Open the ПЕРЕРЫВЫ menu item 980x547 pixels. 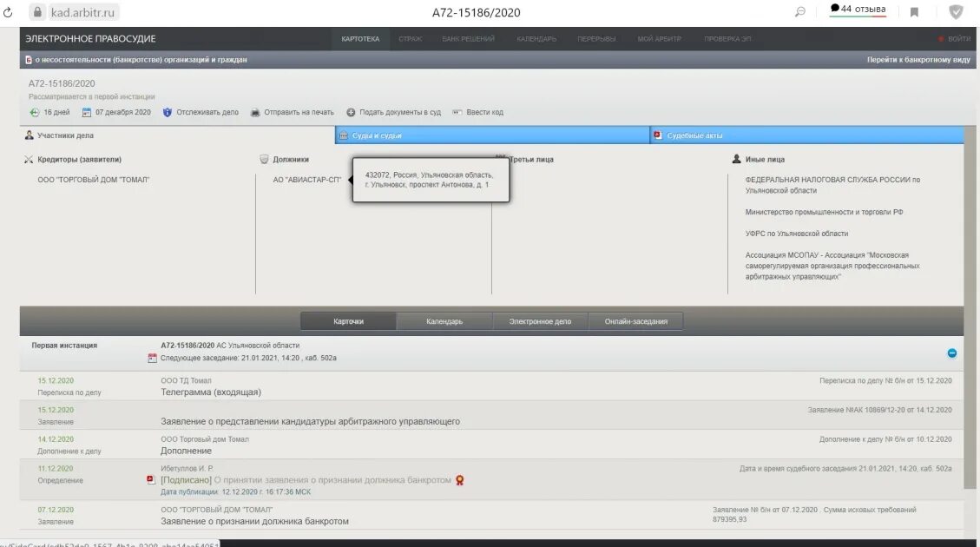(x=596, y=39)
